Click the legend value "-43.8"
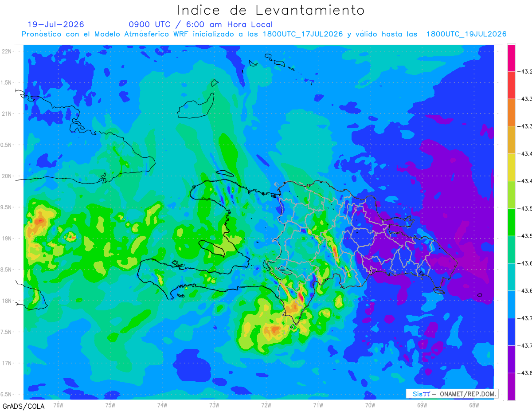This screenshot has width=532, height=411. (x=524, y=373)
